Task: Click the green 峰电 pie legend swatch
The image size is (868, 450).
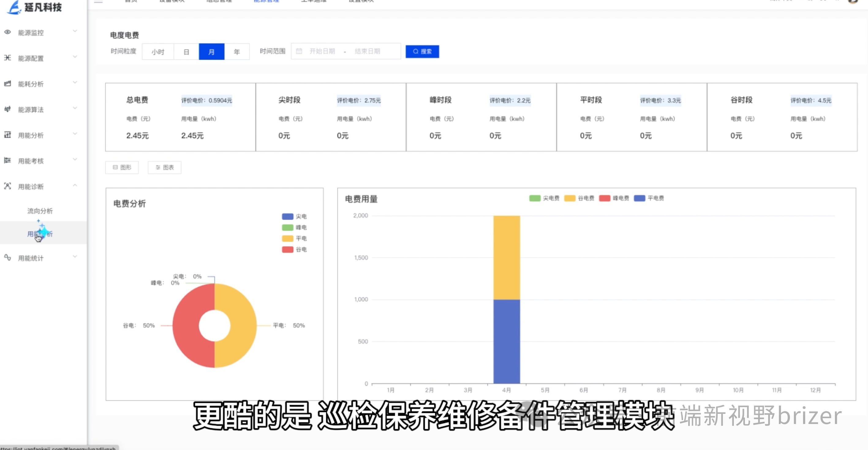Action: tap(287, 227)
